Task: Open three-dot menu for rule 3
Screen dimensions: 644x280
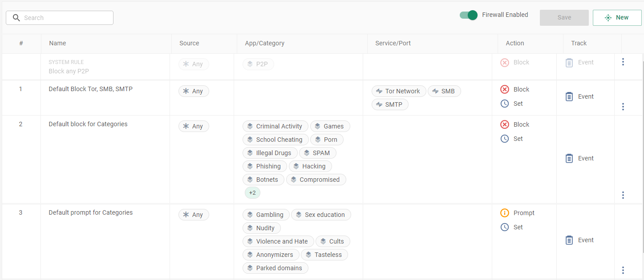Action: 623,270
